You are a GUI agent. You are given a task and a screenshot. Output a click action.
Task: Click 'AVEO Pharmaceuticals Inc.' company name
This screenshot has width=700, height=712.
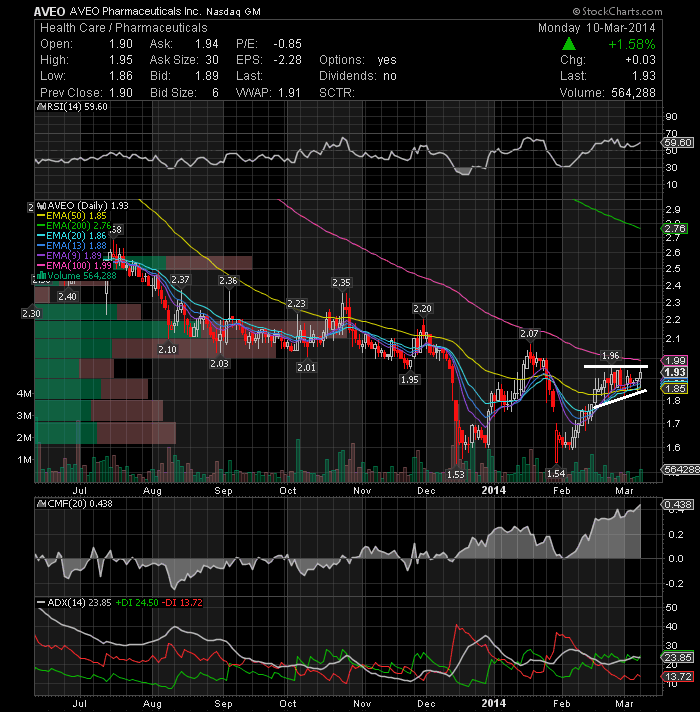(136, 11)
